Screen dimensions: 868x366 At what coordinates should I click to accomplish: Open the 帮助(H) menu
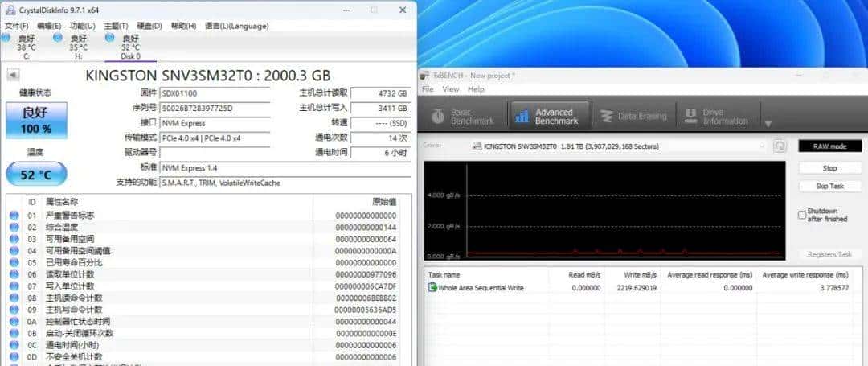pyautogui.click(x=184, y=26)
